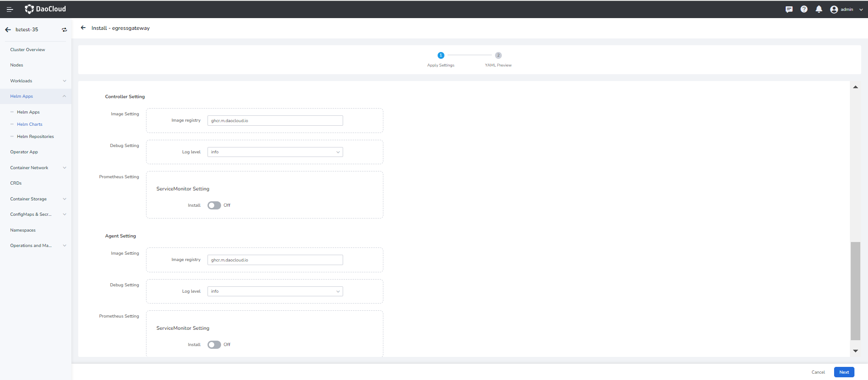Expand Container Network menu chevron
Image resolution: width=868 pixels, height=380 pixels.
pos(65,168)
